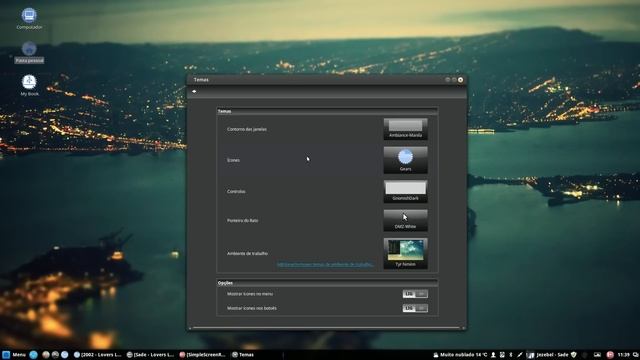Click the horizontal scrollbar at bottom of Temas window

pos(327,328)
